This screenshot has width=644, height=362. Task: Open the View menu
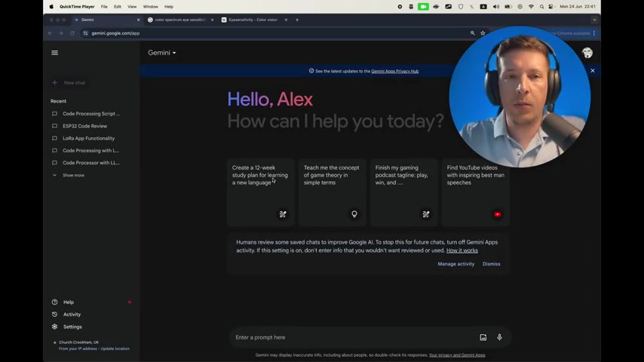click(x=132, y=7)
